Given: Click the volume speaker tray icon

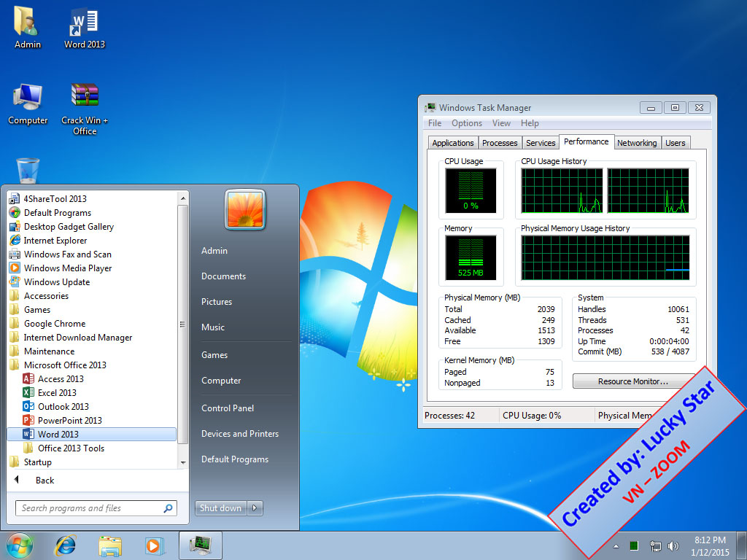Looking at the screenshot, I should click(x=673, y=546).
